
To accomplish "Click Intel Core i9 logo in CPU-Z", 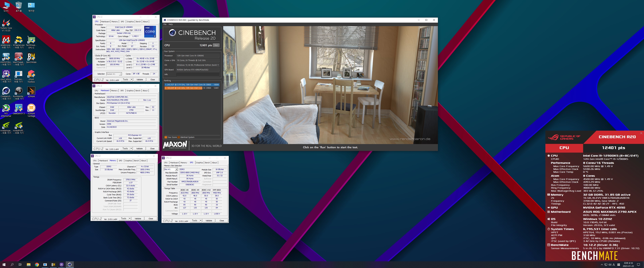I will [x=150, y=32].
